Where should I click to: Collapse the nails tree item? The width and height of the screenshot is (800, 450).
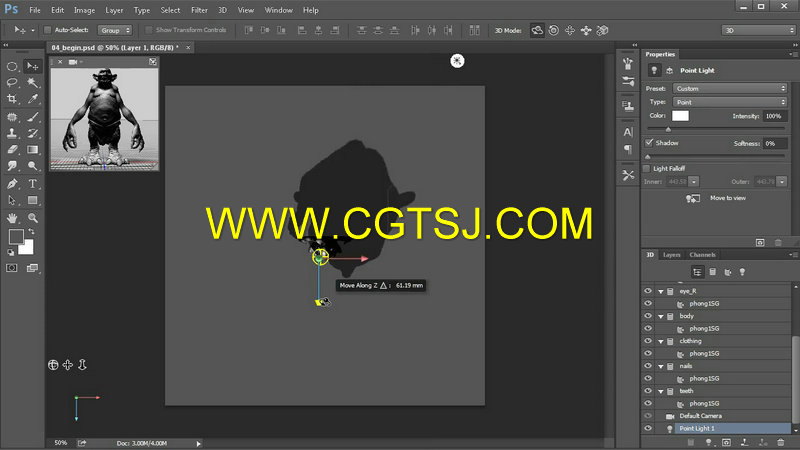(x=661, y=366)
